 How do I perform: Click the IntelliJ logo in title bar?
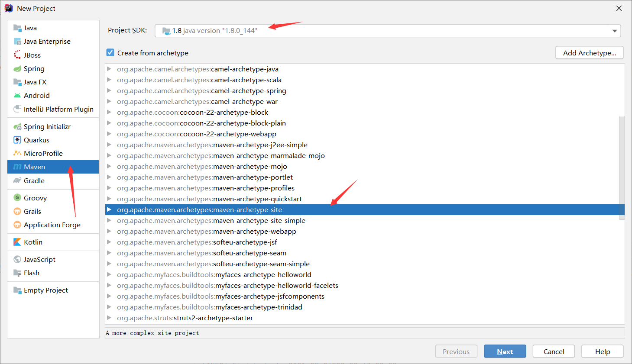click(9, 8)
